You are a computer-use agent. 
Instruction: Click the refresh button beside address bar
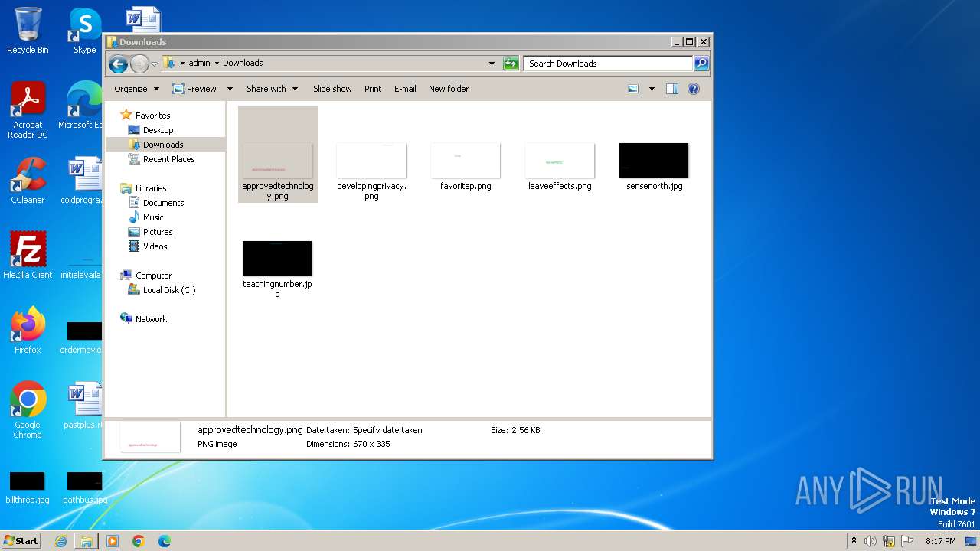tap(511, 64)
